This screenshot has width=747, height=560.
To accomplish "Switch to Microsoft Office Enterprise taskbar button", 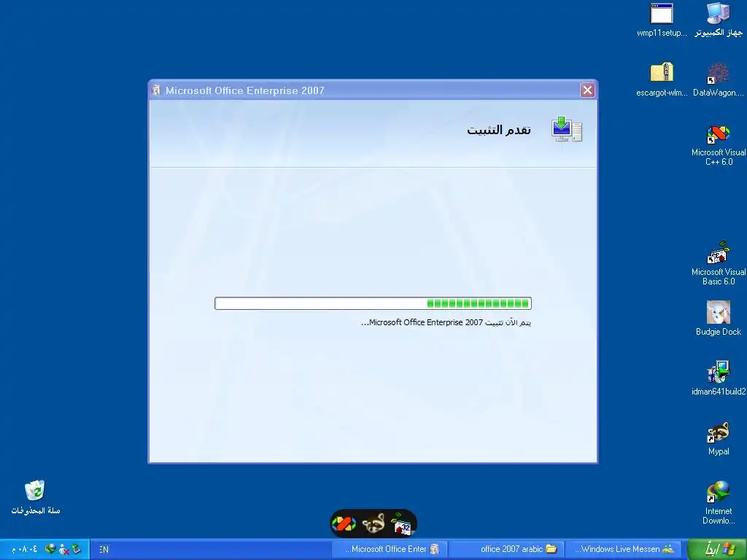I will pyautogui.click(x=390, y=549).
